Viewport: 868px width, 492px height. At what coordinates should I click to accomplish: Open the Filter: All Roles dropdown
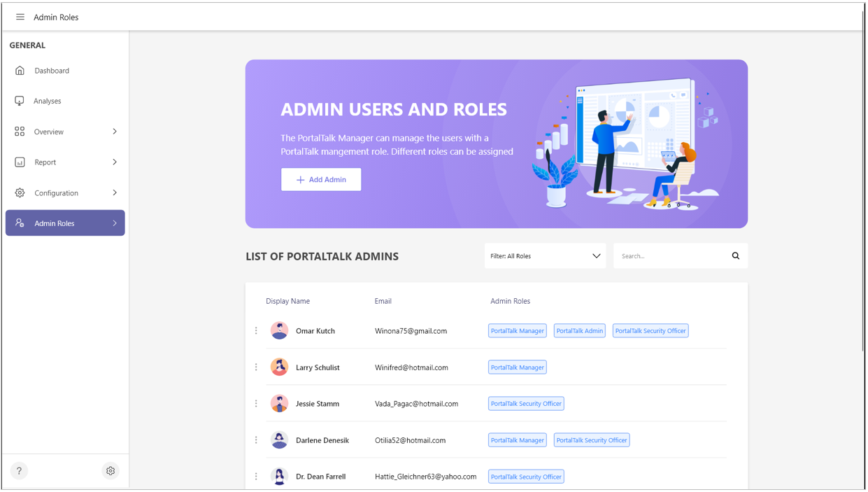(545, 256)
